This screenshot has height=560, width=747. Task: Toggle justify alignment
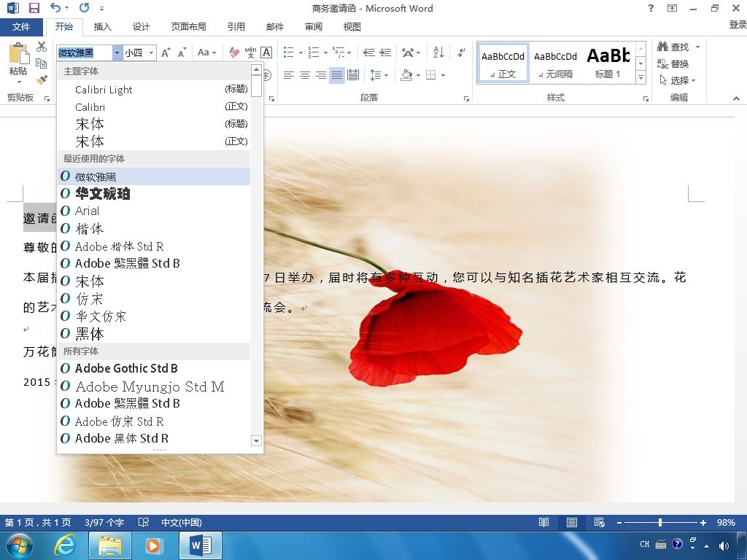pos(337,75)
